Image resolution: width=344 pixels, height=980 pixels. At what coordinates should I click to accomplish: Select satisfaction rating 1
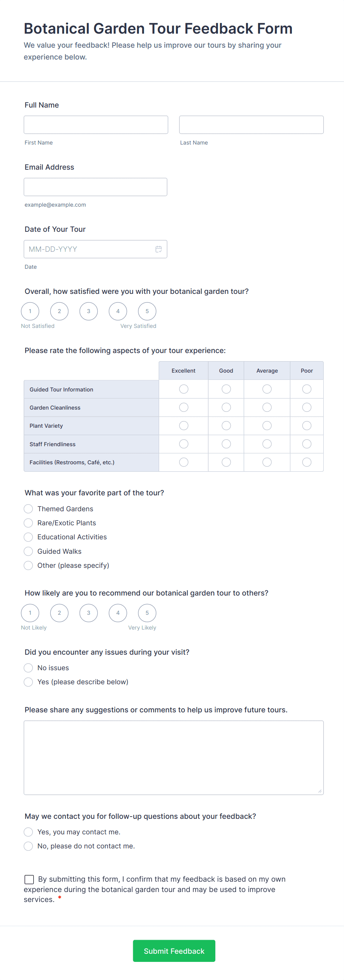point(30,311)
